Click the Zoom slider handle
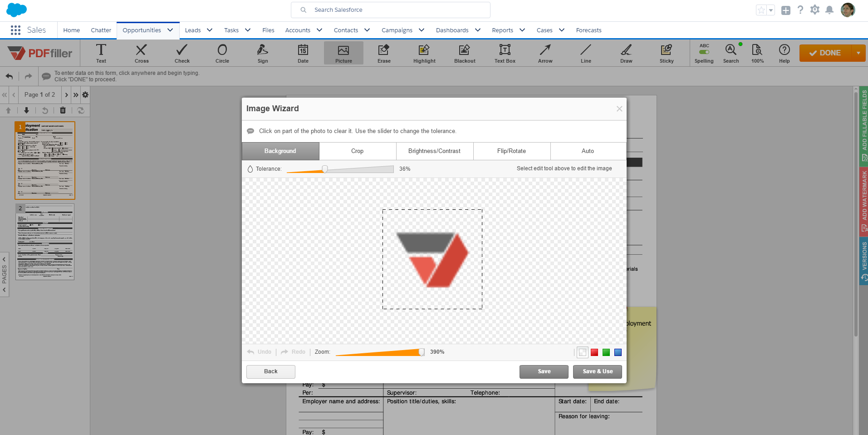868x435 pixels. click(x=422, y=352)
